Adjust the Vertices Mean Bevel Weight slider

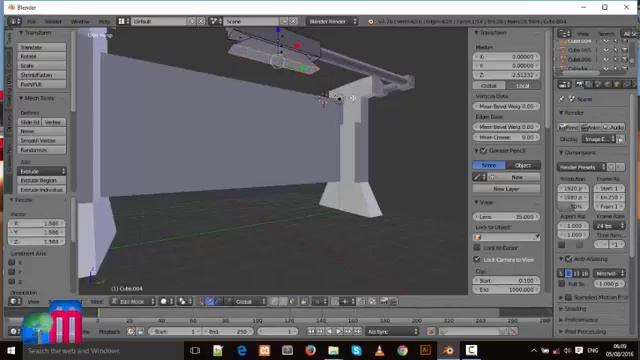(x=507, y=106)
